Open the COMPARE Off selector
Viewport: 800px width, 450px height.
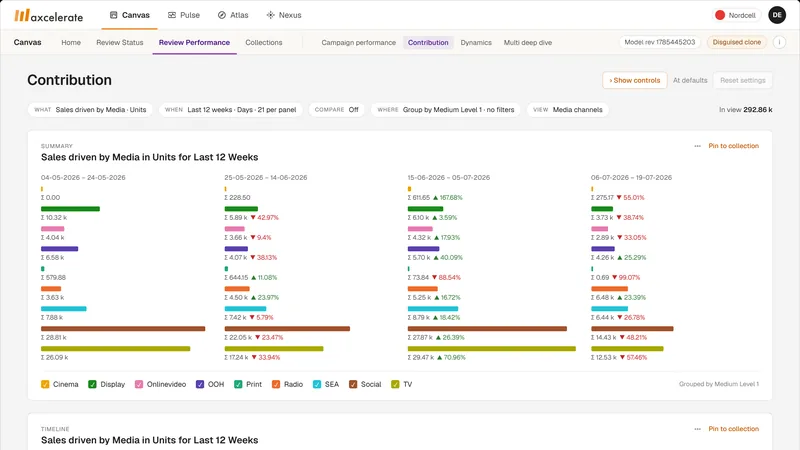tap(337, 110)
